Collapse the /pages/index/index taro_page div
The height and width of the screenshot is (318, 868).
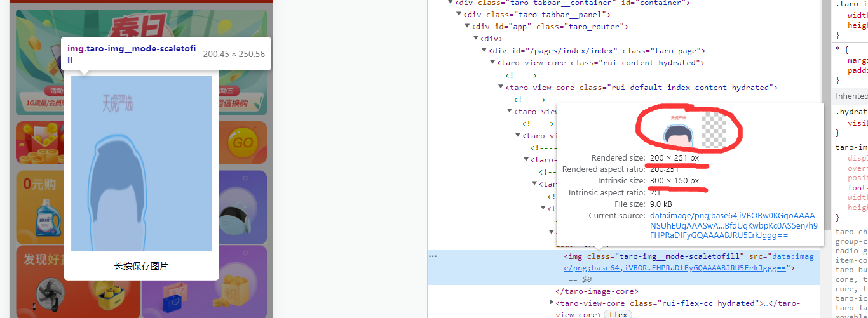pos(484,51)
